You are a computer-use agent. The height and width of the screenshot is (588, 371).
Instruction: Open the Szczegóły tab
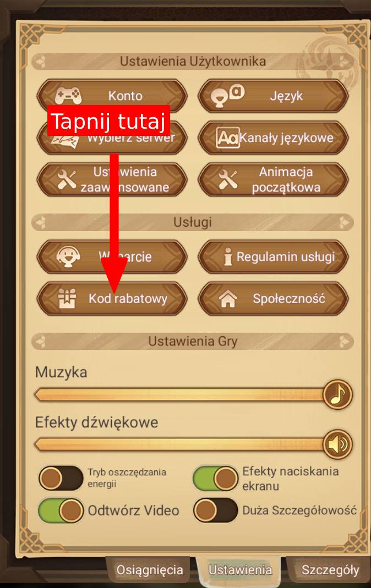330,570
